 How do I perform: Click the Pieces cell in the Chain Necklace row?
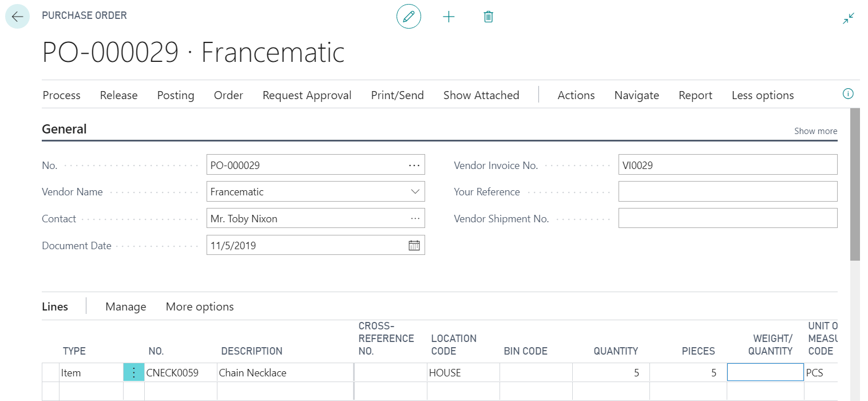click(688, 372)
